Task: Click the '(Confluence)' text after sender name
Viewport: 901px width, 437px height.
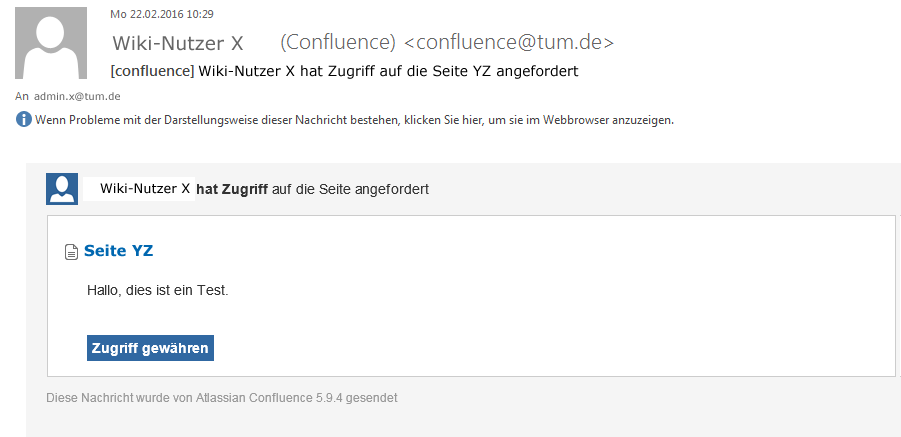Action: point(338,43)
